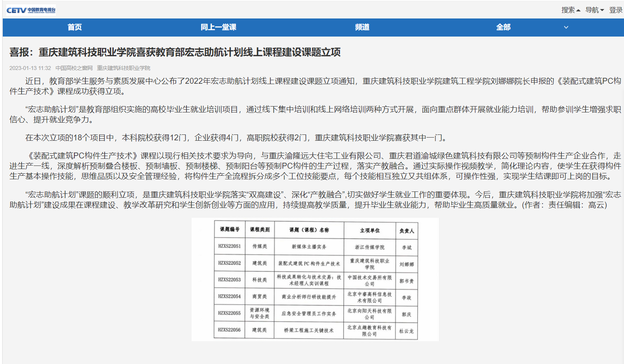The image size is (624, 364).
Task: Go to the 首页 tab
Action: [x=75, y=27]
